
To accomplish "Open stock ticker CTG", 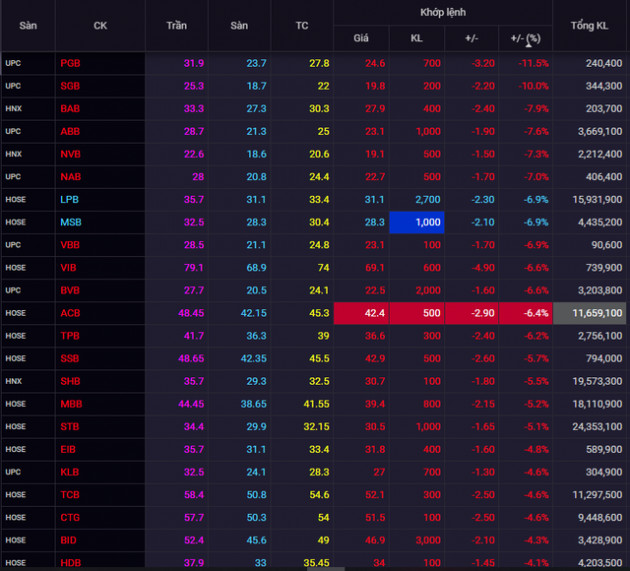I will click(70, 518).
